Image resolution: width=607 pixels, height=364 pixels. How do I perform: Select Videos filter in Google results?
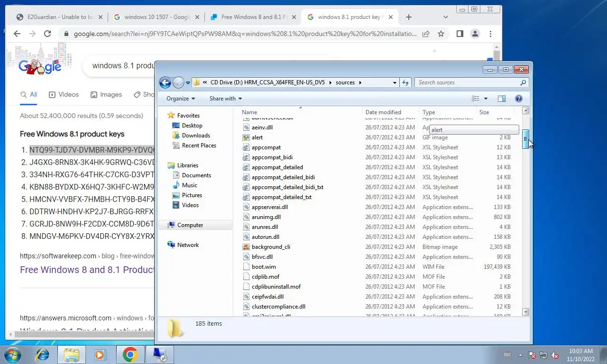pos(64,95)
